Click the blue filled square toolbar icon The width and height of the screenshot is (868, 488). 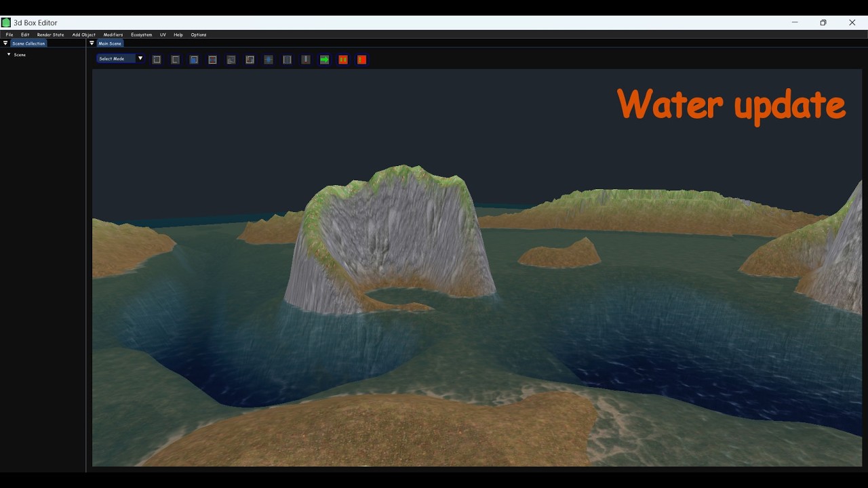(x=194, y=60)
